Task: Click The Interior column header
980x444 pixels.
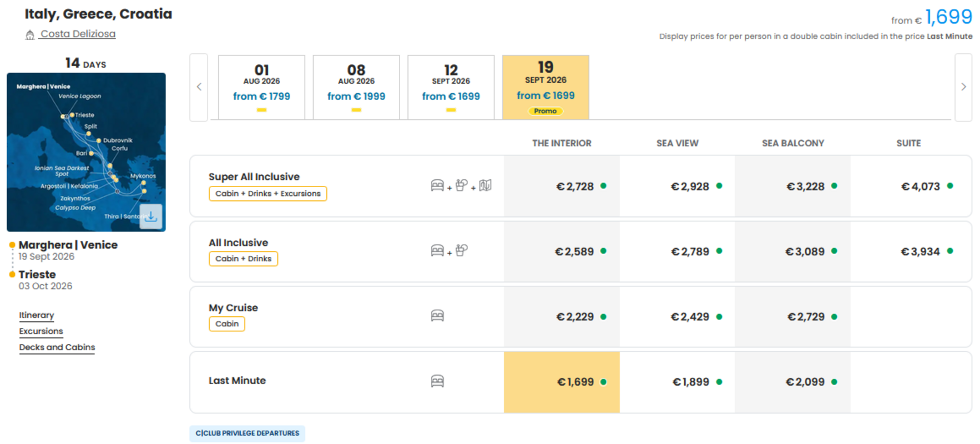Action: (x=562, y=143)
